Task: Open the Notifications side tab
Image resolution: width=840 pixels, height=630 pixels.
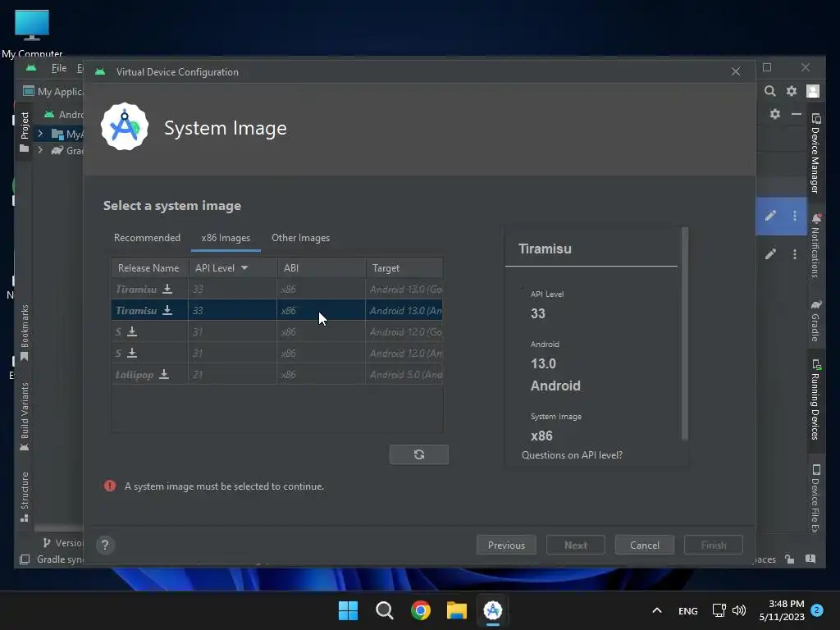Action: coord(815,245)
